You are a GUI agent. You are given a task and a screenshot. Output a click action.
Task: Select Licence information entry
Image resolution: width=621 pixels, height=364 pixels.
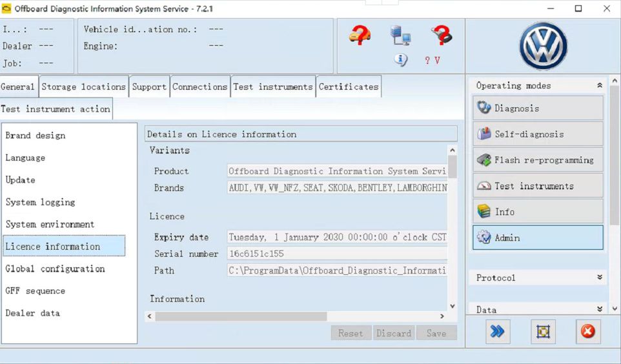tap(64, 246)
